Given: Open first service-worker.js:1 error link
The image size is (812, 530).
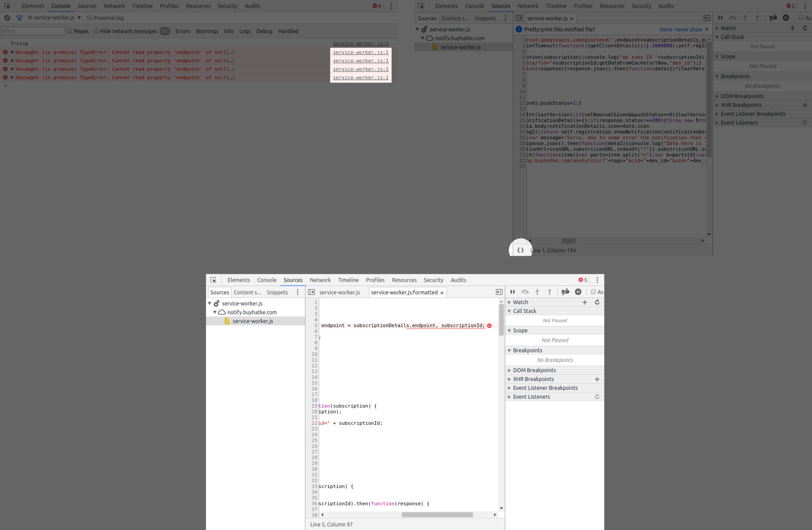Looking at the screenshot, I should 360,52.
